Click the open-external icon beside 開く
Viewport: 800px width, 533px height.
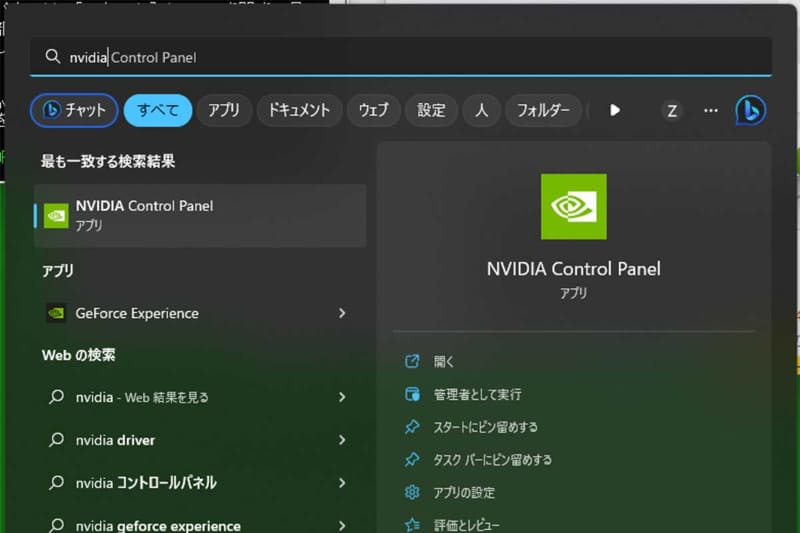point(412,361)
